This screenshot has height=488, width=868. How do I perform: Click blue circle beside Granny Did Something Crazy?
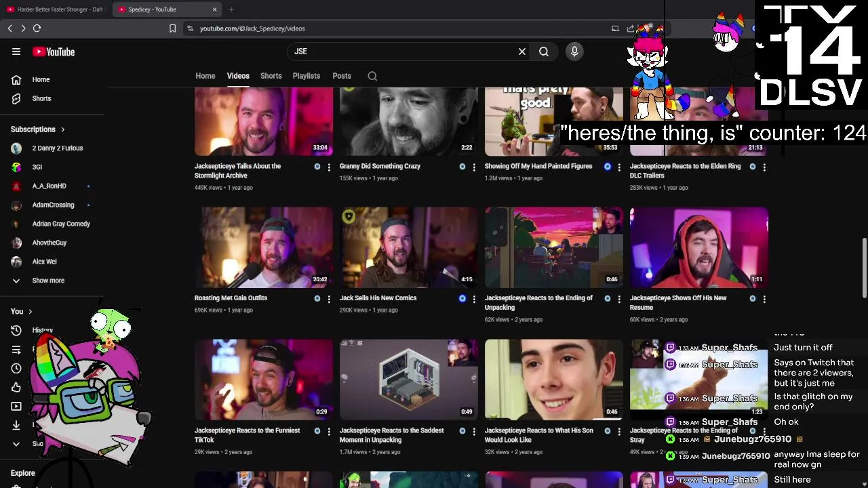tap(462, 167)
